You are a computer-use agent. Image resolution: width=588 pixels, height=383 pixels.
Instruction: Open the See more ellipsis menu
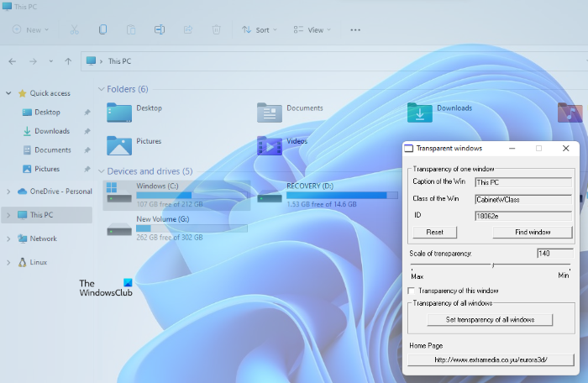[355, 29]
